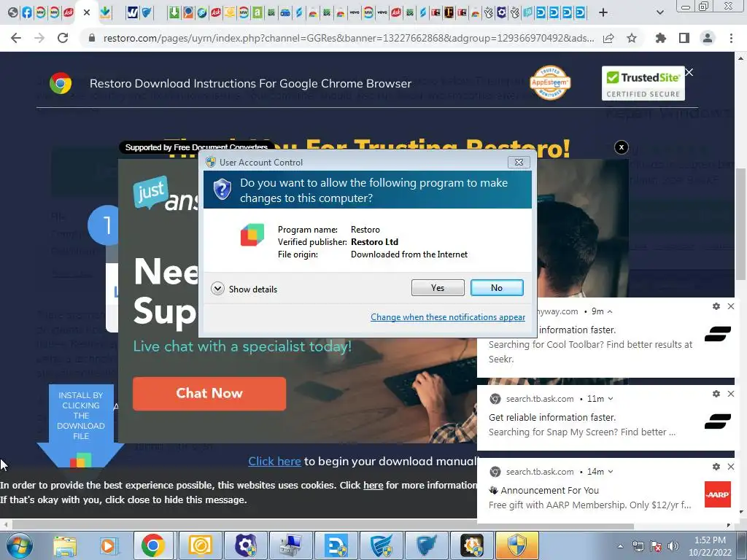Click the AppEsteem certification badge
747x560 pixels.
[x=550, y=83]
